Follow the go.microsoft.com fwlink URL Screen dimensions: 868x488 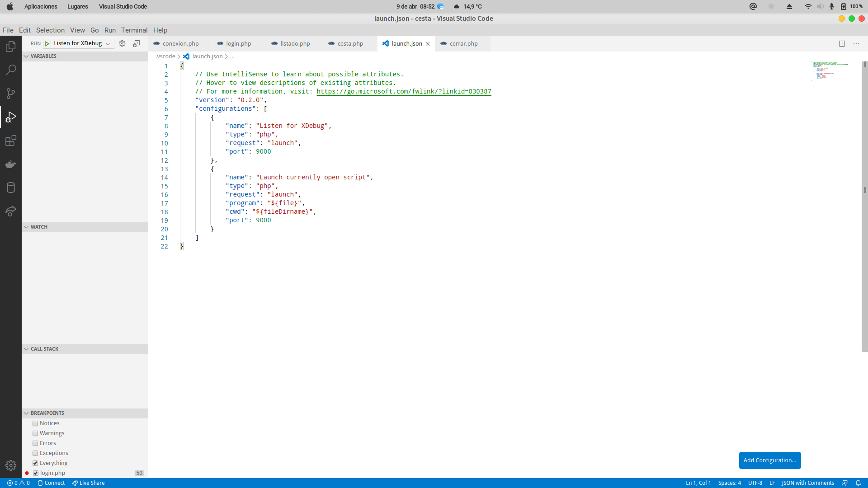point(404,91)
